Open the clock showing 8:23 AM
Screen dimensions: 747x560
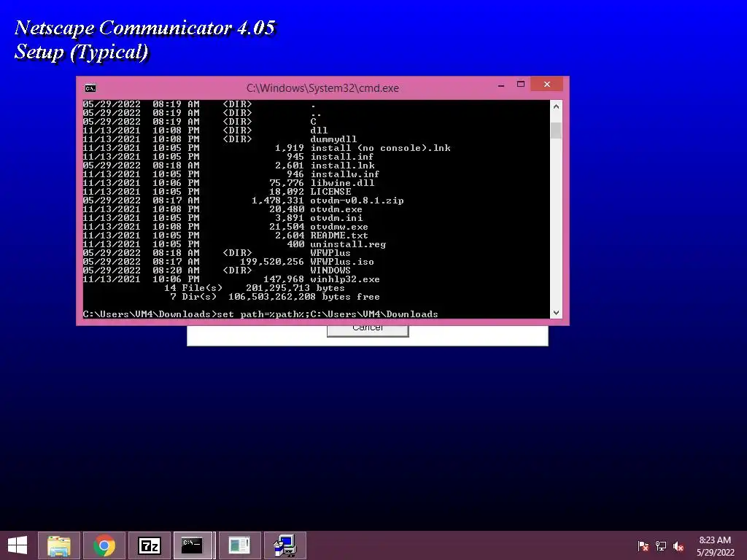tap(715, 545)
